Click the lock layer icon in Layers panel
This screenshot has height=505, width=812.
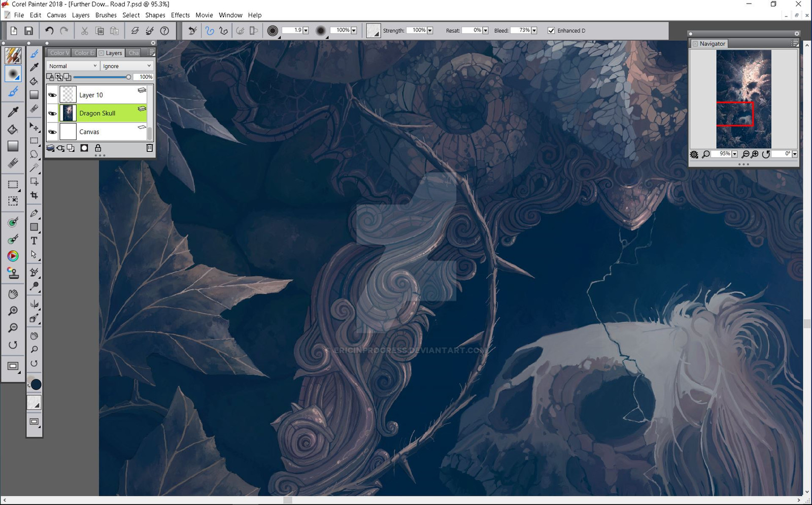[x=98, y=148]
